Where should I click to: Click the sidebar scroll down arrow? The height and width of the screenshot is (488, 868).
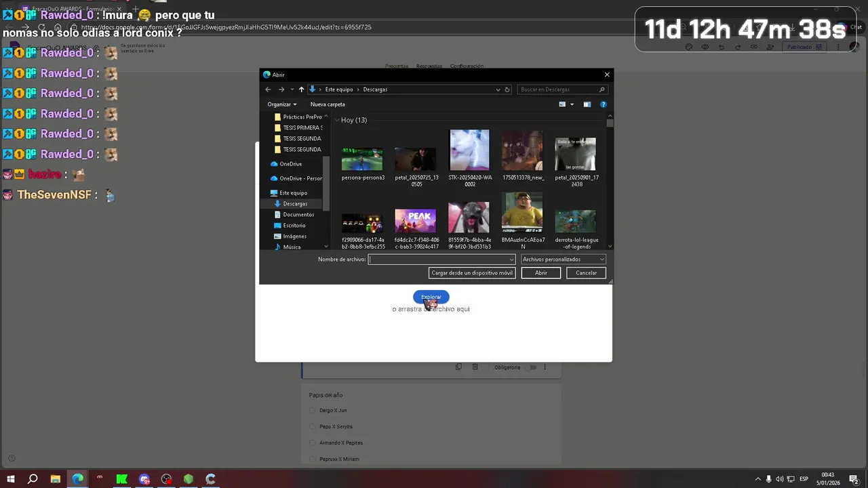click(x=326, y=247)
